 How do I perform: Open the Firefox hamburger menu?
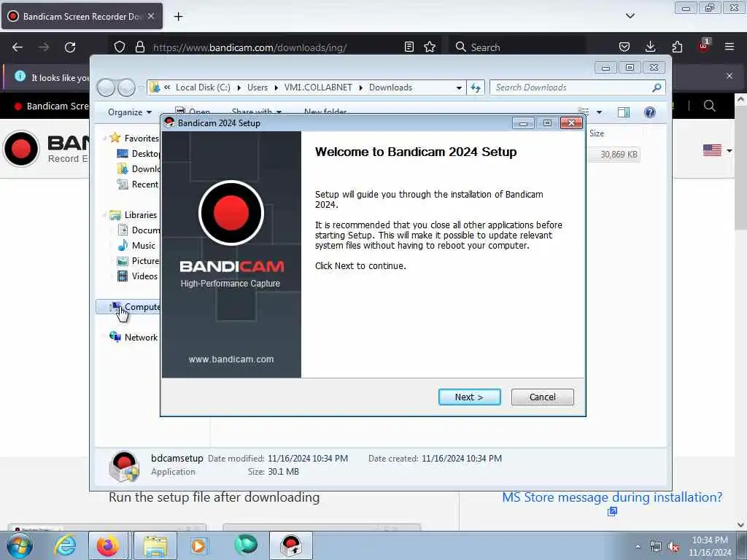[729, 47]
